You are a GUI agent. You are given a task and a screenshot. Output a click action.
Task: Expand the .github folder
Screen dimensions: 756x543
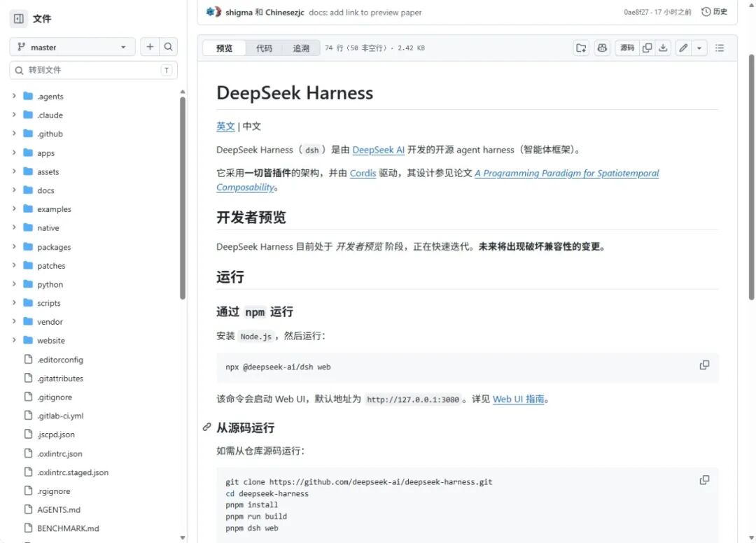click(14, 134)
